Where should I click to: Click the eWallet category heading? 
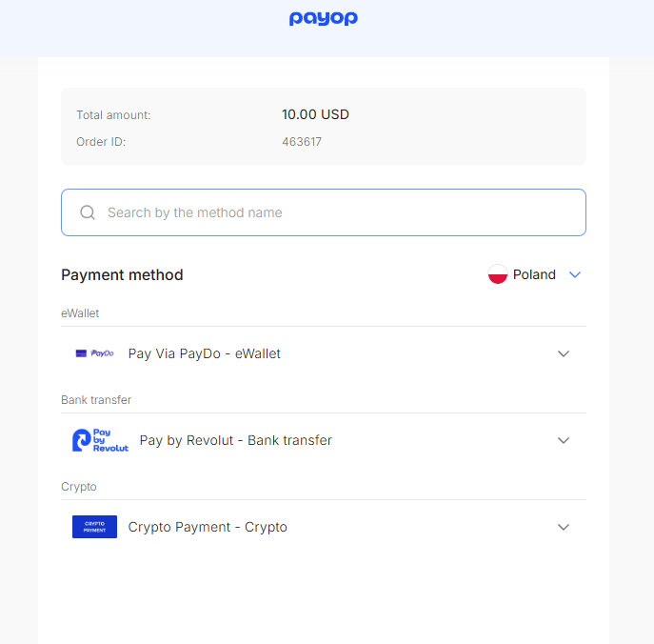[80, 313]
